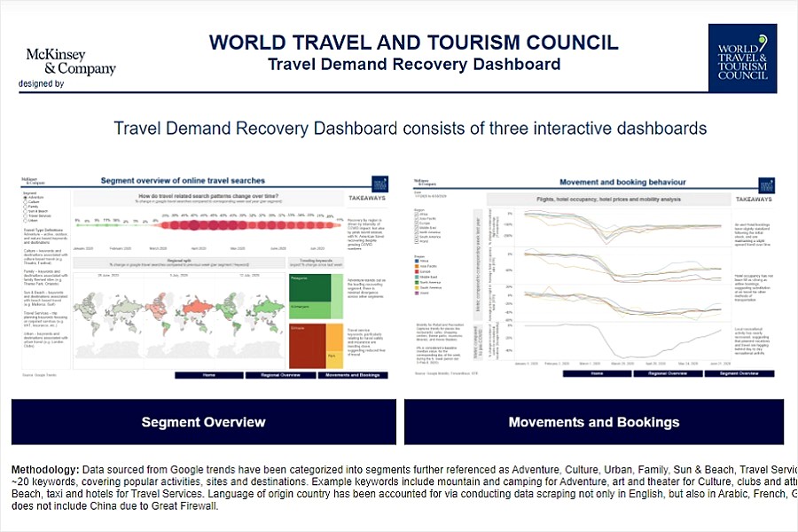Click small Segment Overview button in movement preview
This screenshot has width=798, height=532.
click(x=739, y=373)
